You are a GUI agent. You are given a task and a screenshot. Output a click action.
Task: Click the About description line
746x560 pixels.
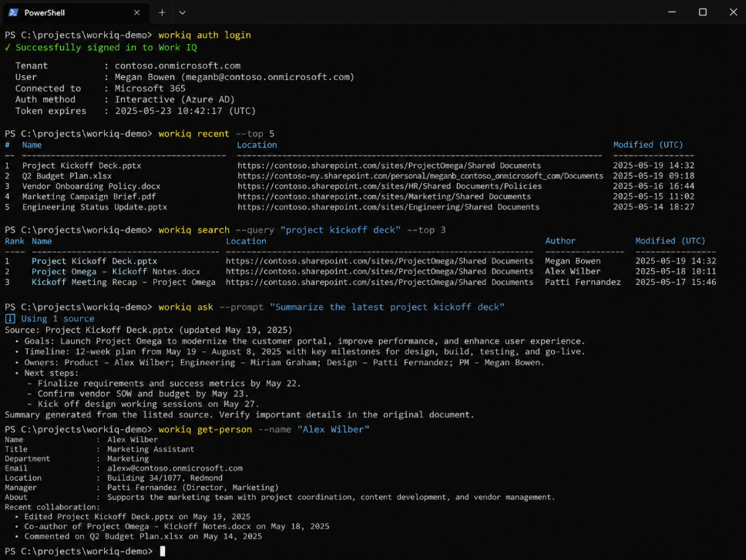pyautogui.click(x=280, y=498)
